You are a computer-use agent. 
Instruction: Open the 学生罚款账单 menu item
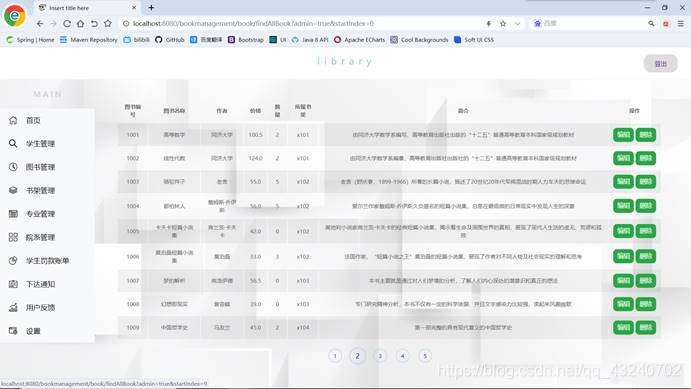pyautogui.click(x=48, y=260)
